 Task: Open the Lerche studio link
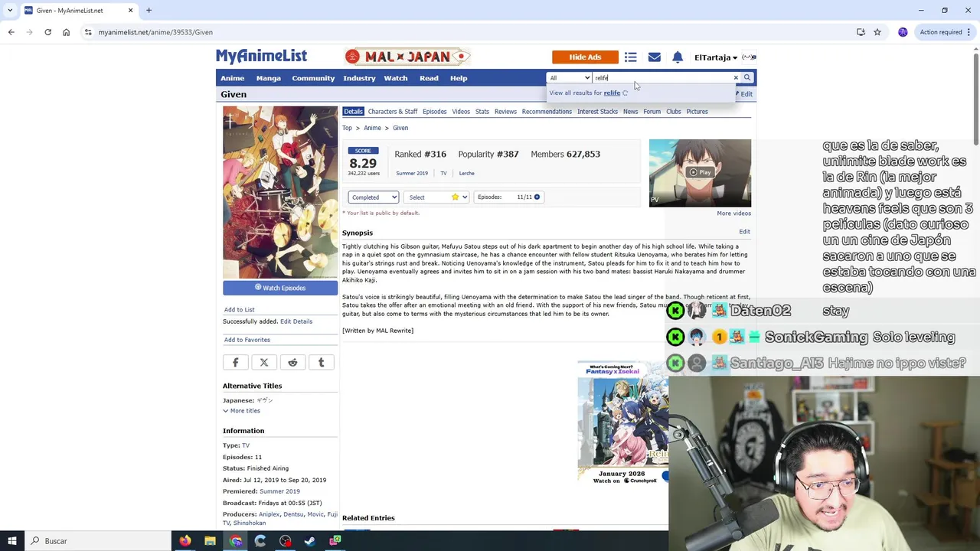point(466,174)
